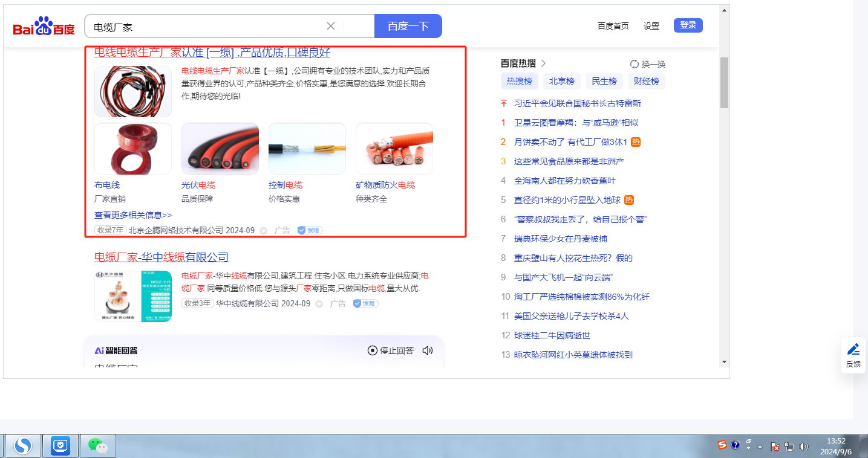Click the Ai 智能回答 logo
Image resolution: width=868 pixels, height=458 pixels.
[116, 350]
